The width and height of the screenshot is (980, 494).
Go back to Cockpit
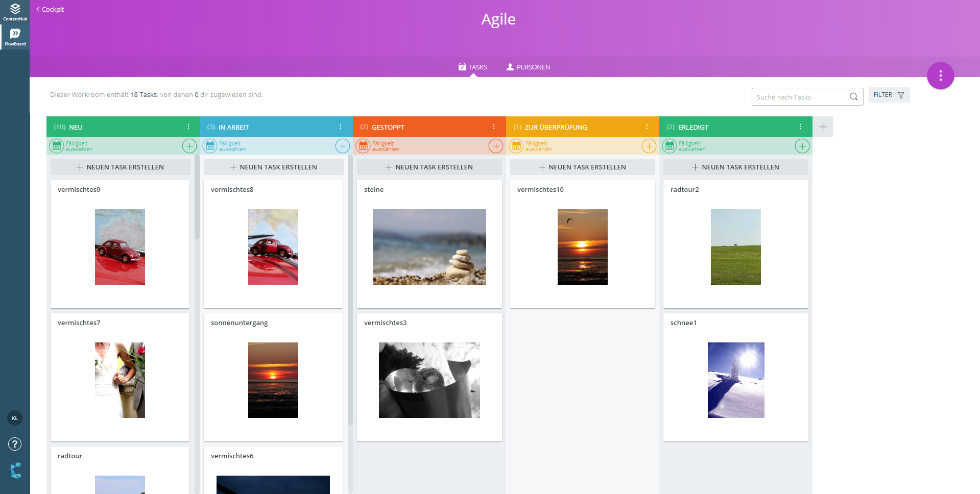click(50, 9)
